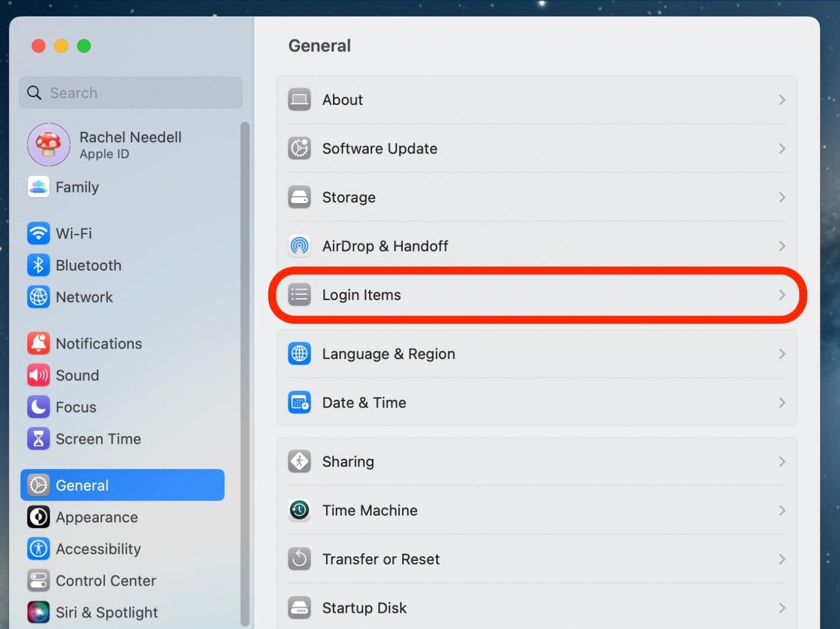Click the Software Update gear icon
The image size is (840, 629).
click(299, 148)
